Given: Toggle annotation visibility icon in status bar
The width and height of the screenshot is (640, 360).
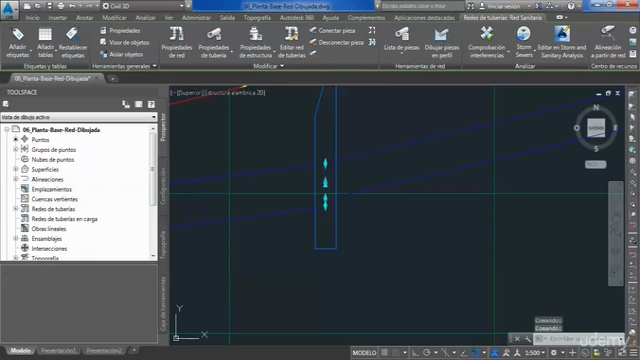Looking at the screenshot, I should tap(495, 353).
